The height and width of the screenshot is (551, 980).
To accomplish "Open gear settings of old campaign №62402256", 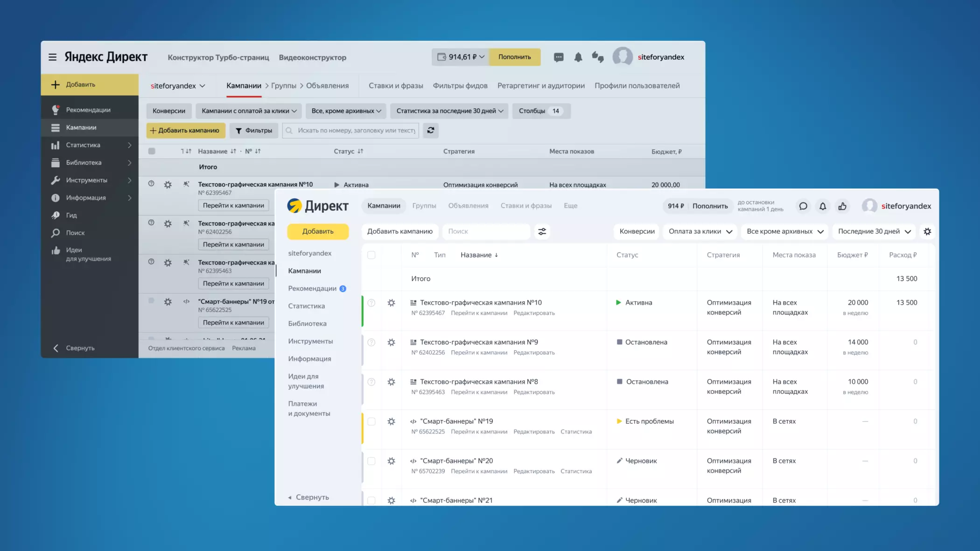I will pos(168,224).
